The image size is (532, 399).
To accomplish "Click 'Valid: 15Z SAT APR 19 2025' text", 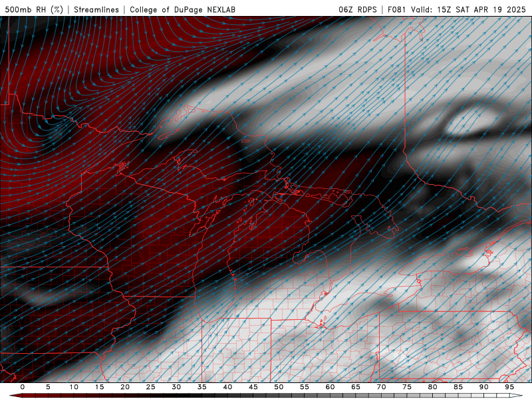I will coord(468,9).
